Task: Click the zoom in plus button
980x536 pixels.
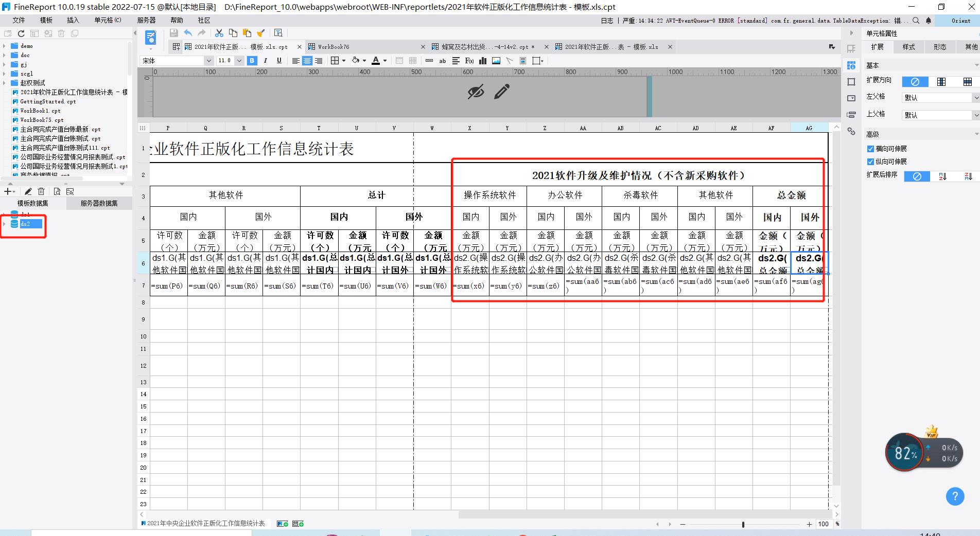Action: 809,524
